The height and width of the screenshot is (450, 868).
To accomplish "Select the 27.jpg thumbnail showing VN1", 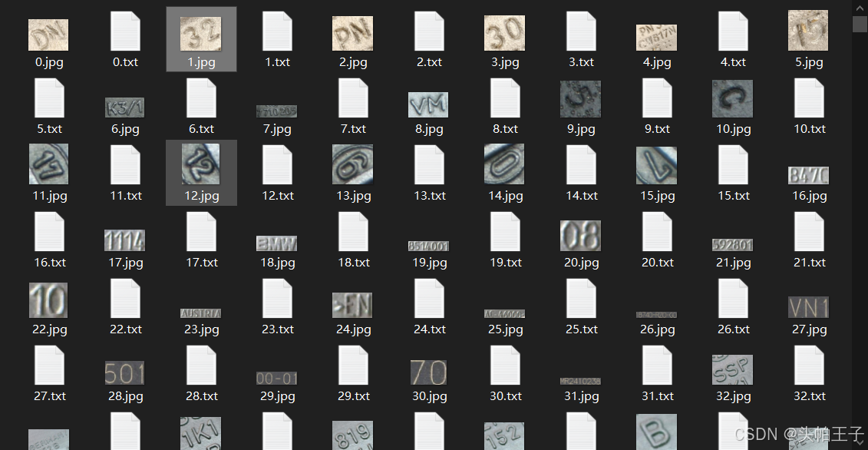I will [808, 308].
